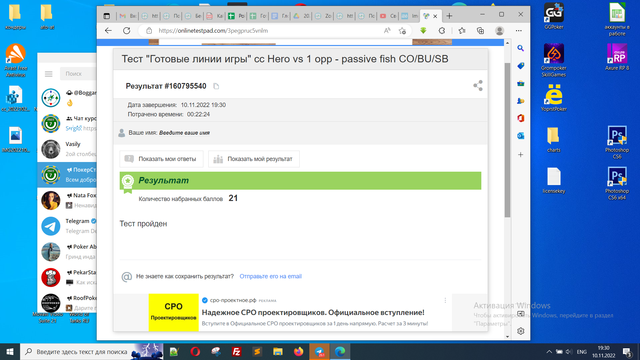Viewport: 640px width, 360px height.
Task: Reload the onlinetestpad page
Action: tap(127, 31)
